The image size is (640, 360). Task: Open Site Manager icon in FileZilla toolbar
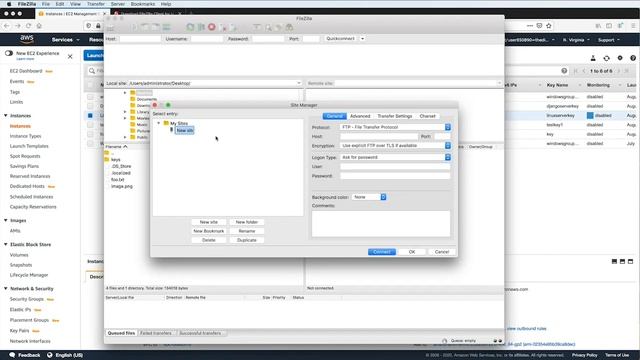tap(110, 27)
